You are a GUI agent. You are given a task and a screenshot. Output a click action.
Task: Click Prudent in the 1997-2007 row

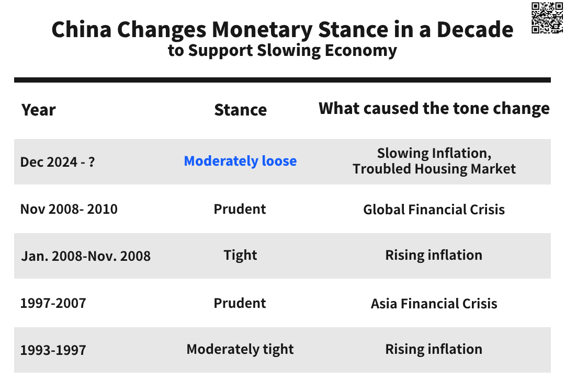(x=240, y=303)
